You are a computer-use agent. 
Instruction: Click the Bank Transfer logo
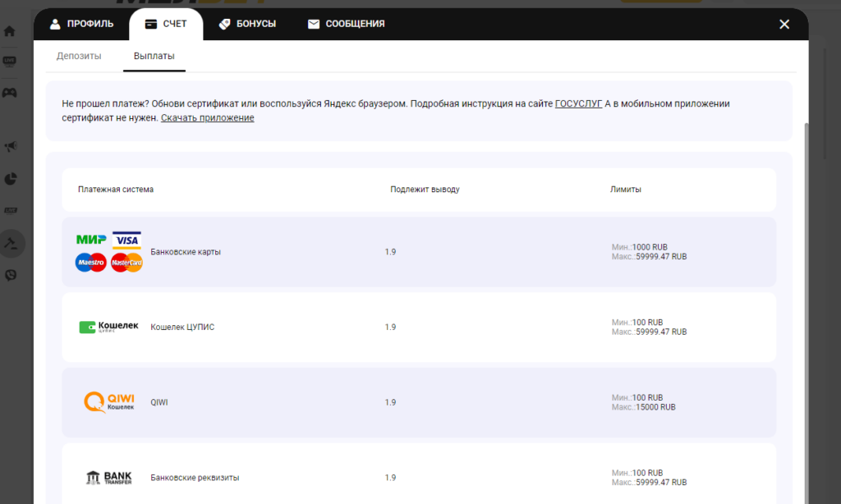coord(109,477)
